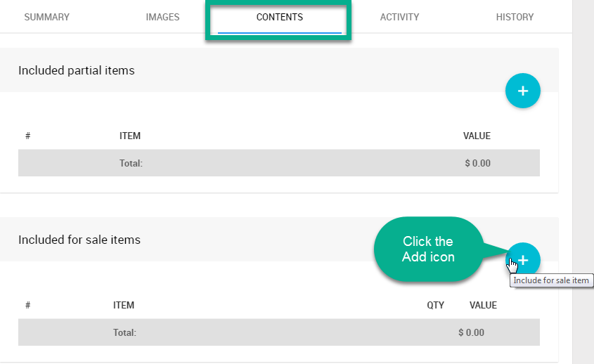594x364 pixels.
Task: Select the Contents tab
Action: click(x=279, y=17)
